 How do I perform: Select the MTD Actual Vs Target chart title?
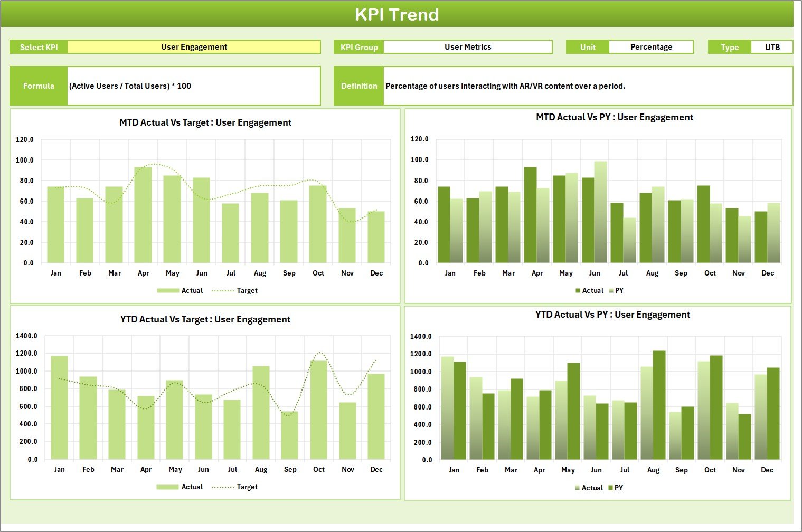click(206, 122)
